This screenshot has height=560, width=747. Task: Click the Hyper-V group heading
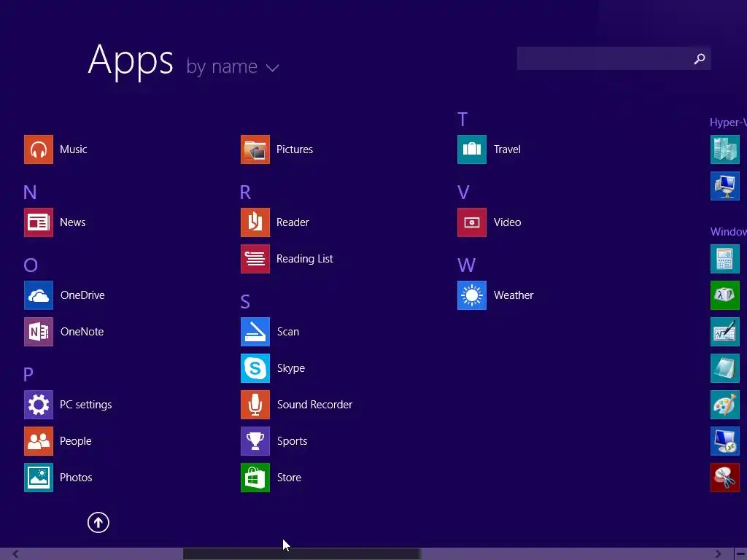coord(728,122)
